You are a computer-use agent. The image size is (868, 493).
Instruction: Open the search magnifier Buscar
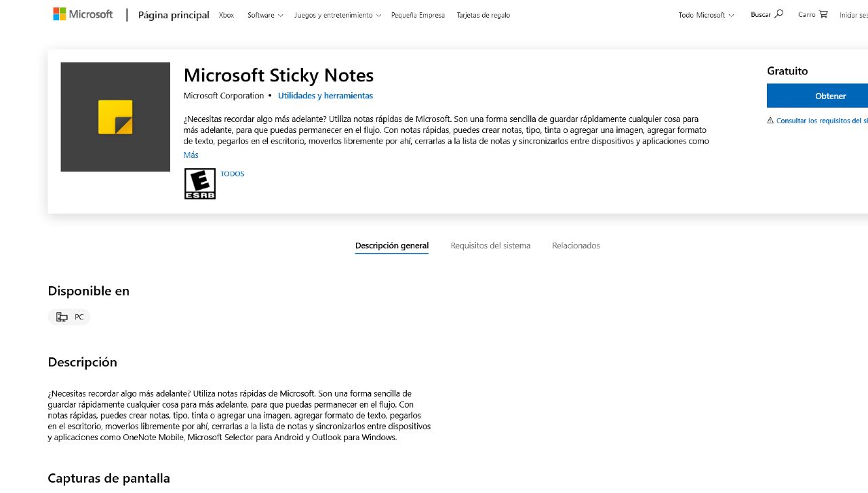click(767, 14)
